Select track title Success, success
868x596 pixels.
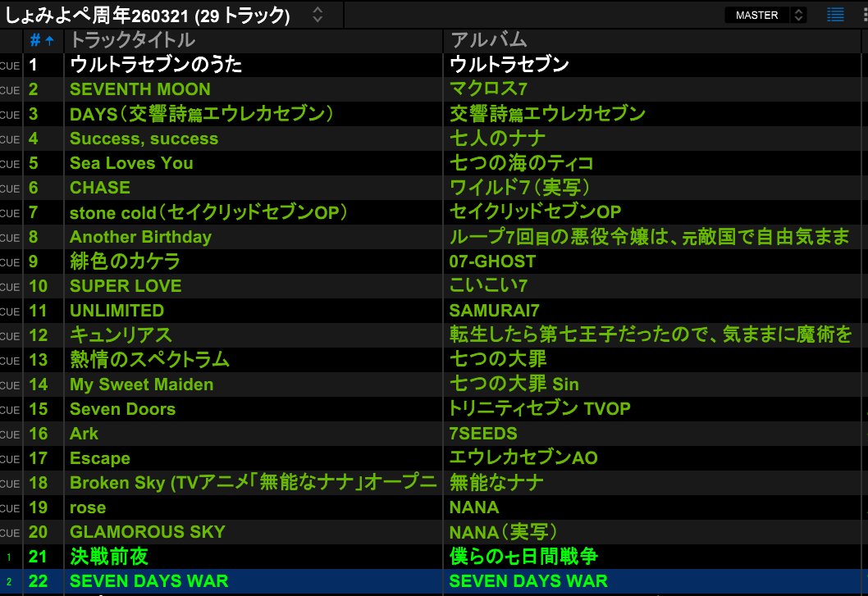click(144, 139)
